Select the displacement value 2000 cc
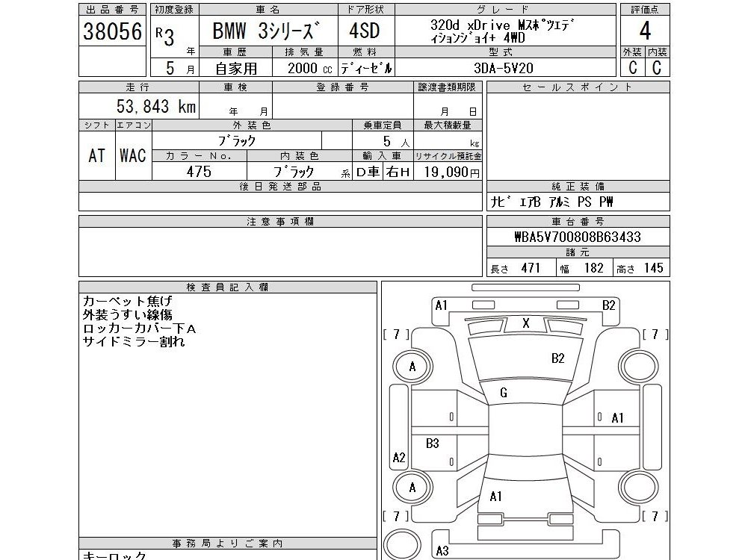Viewport: 748px width, 560px height. coord(309,68)
